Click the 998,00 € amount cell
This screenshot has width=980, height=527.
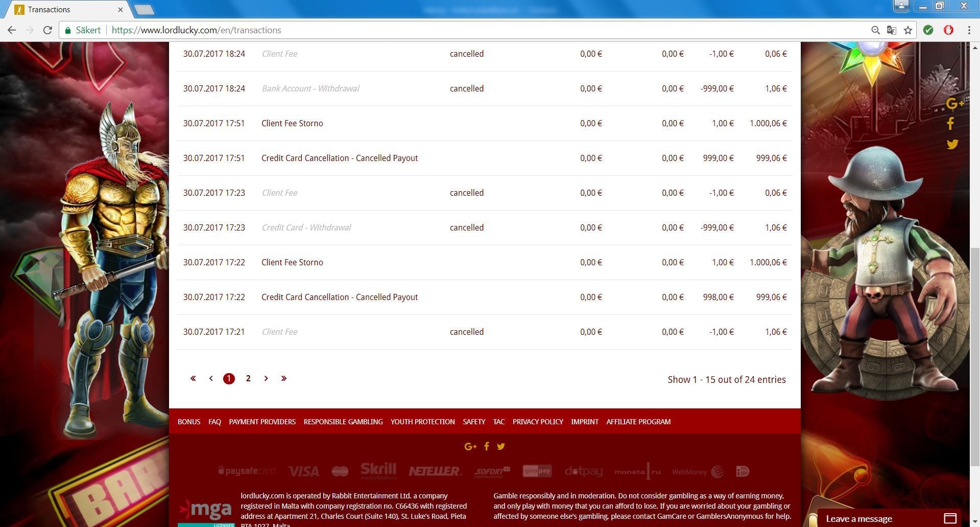pyautogui.click(x=718, y=297)
